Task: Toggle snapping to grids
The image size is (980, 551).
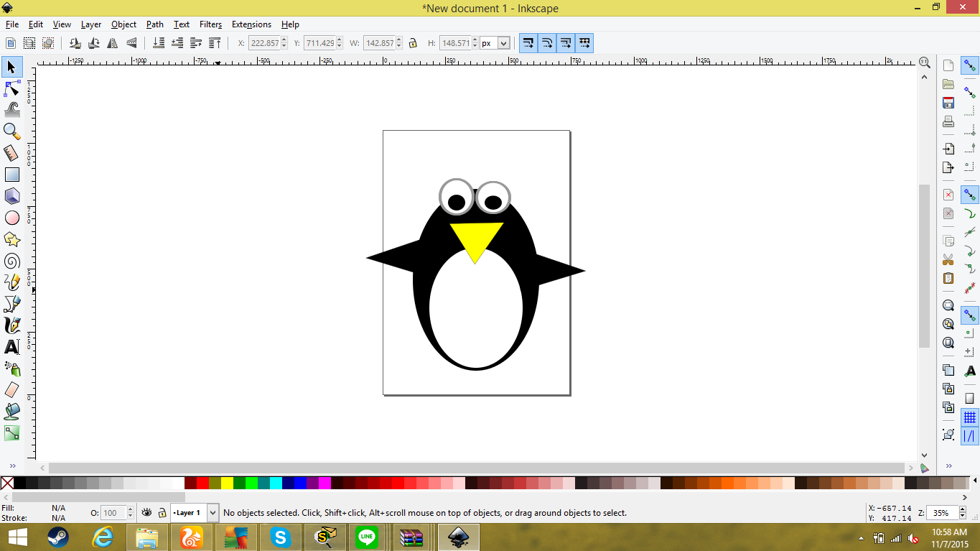Action: [x=970, y=417]
